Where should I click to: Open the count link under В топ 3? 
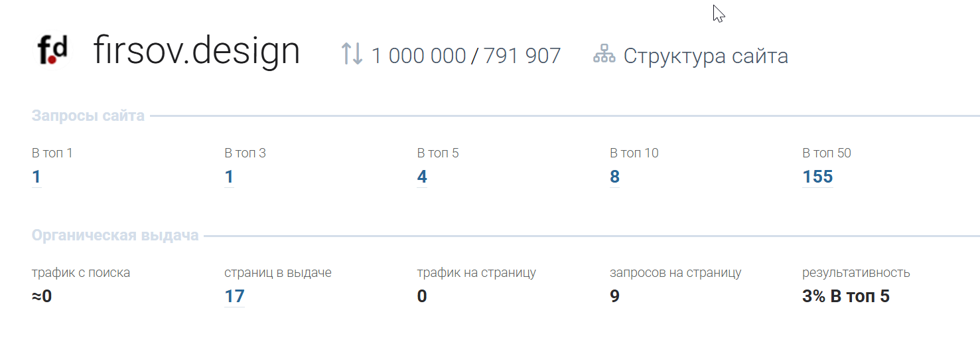tap(229, 177)
